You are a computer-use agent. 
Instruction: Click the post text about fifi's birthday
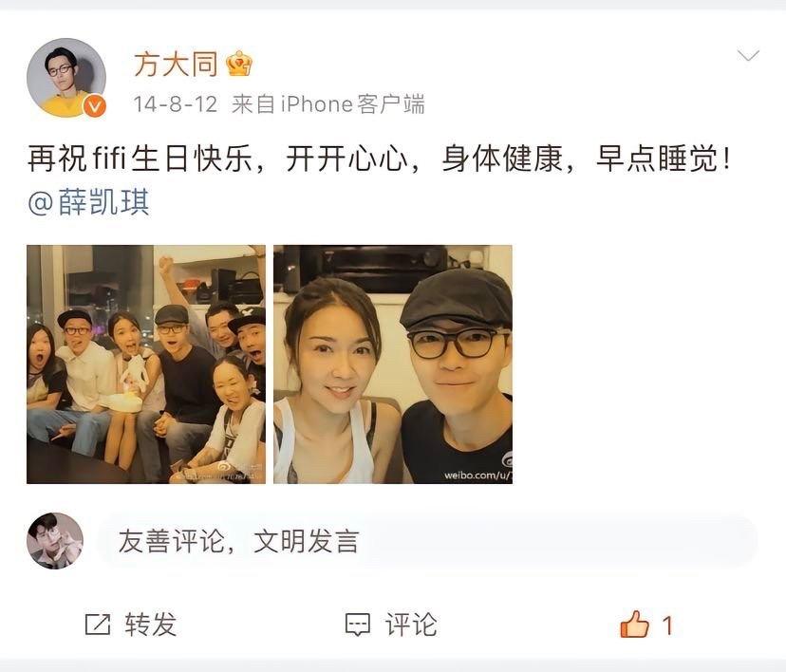click(x=379, y=159)
